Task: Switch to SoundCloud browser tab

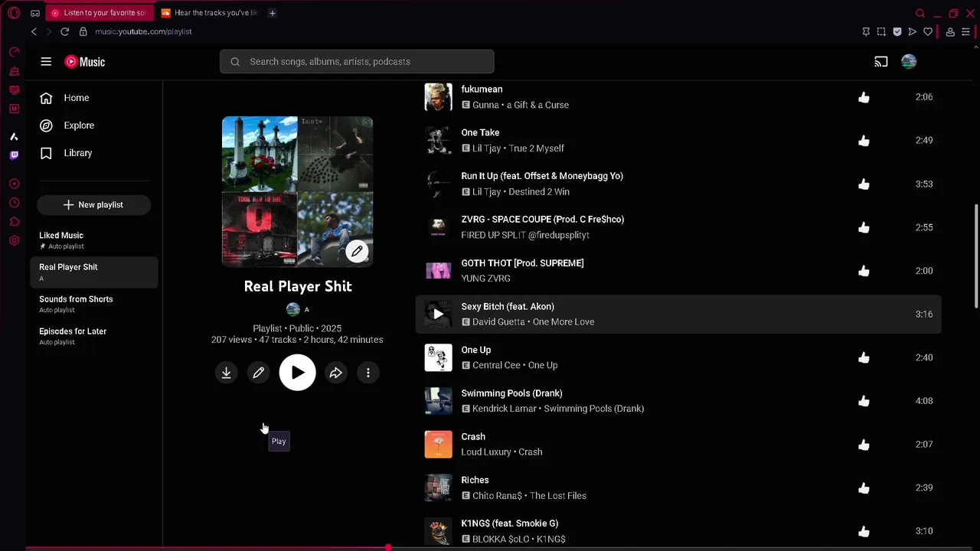Action: (211, 13)
